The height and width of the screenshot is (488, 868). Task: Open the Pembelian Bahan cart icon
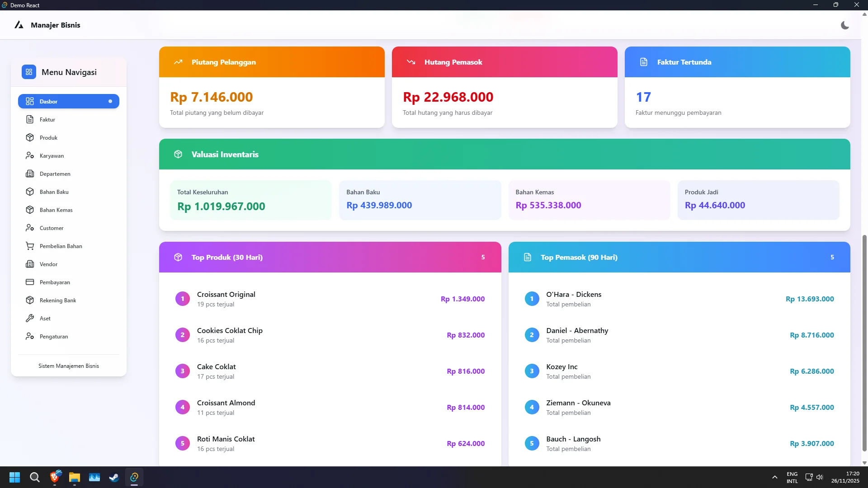coord(30,246)
